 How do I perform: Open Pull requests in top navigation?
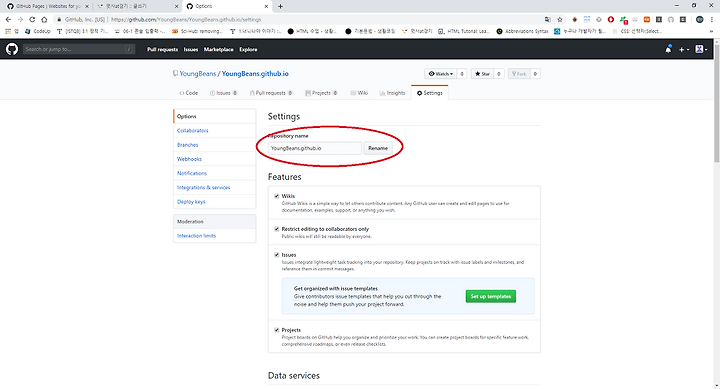162,49
